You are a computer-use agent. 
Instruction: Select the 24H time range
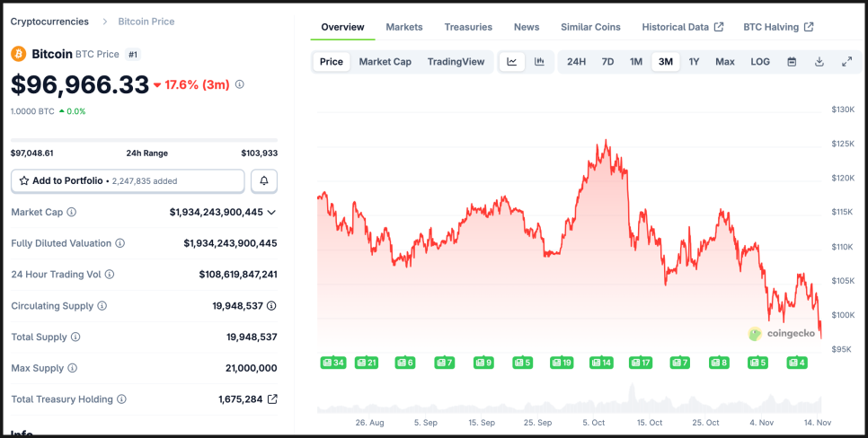[576, 62]
